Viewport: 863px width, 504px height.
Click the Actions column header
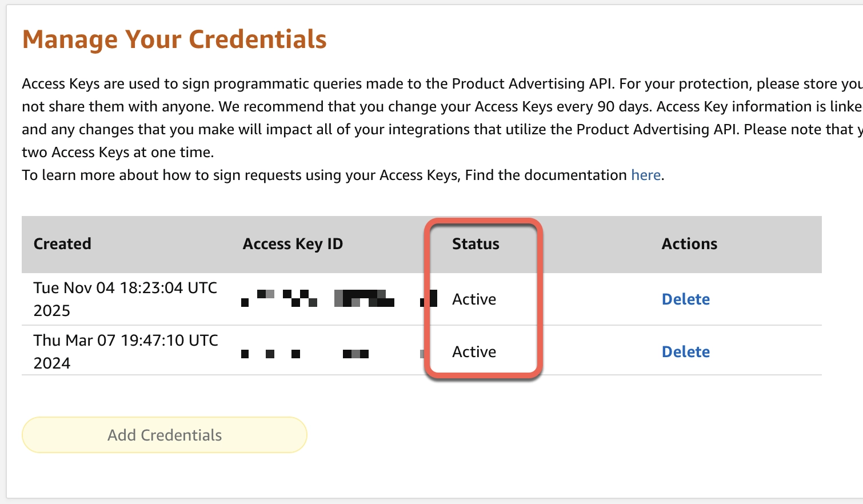coord(689,244)
